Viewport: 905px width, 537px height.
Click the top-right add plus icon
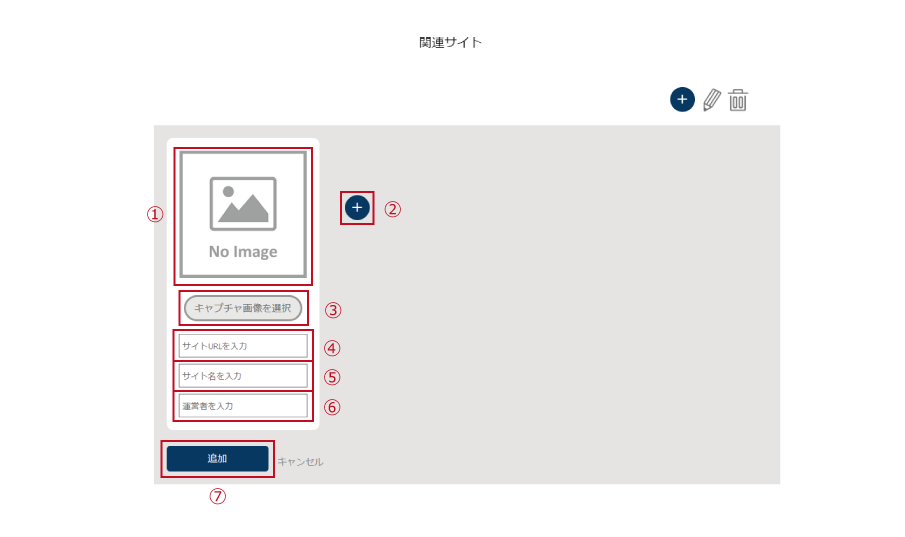point(682,99)
